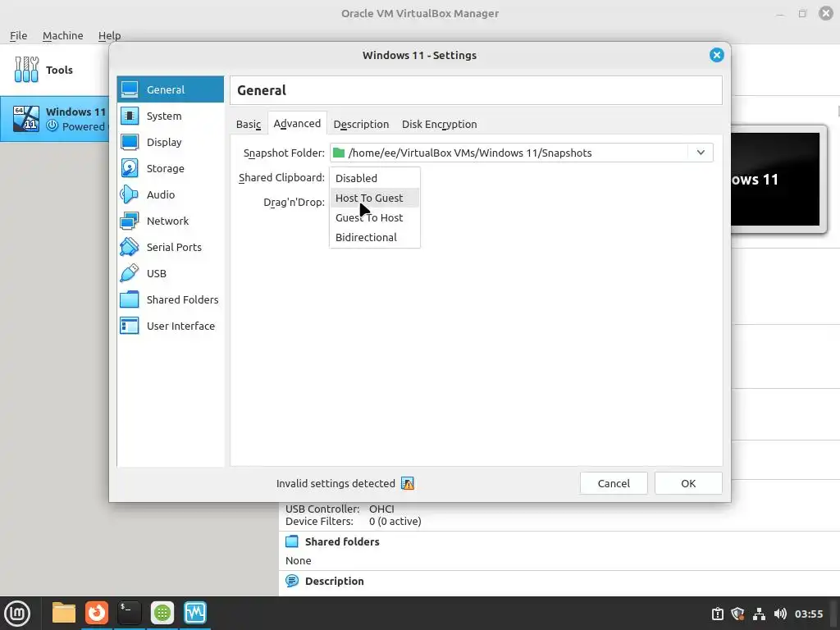Click the Snapshot Folder path field
Image resolution: width=840 pixels, height=630 pixels.
click(x=521, y=153)
